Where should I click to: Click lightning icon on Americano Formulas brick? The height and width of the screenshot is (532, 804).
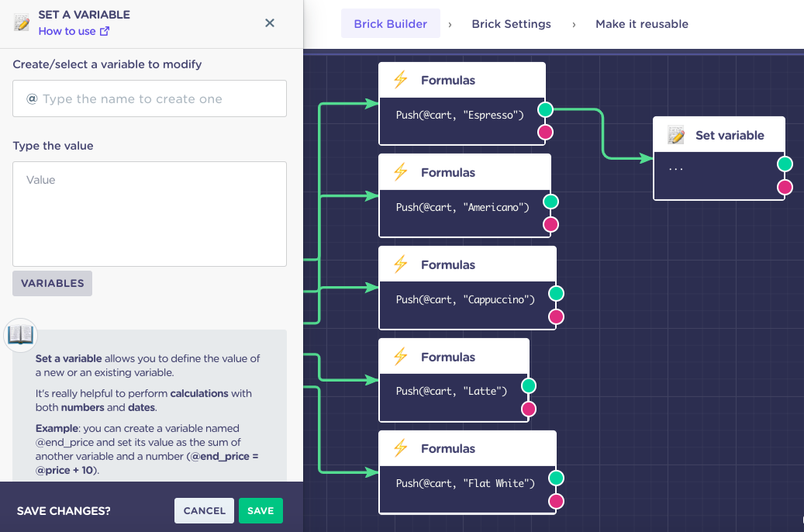click(400, 172)
